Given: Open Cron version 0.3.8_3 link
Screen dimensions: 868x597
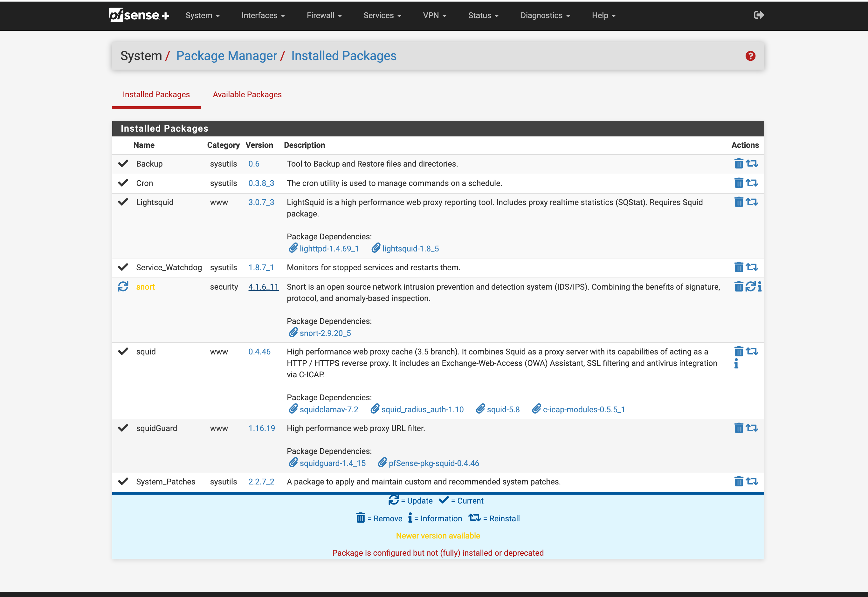Looking at the screenshot, I should (261, 183).
